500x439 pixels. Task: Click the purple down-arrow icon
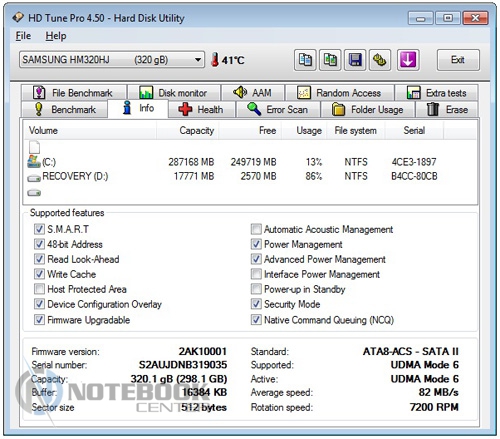408,60
